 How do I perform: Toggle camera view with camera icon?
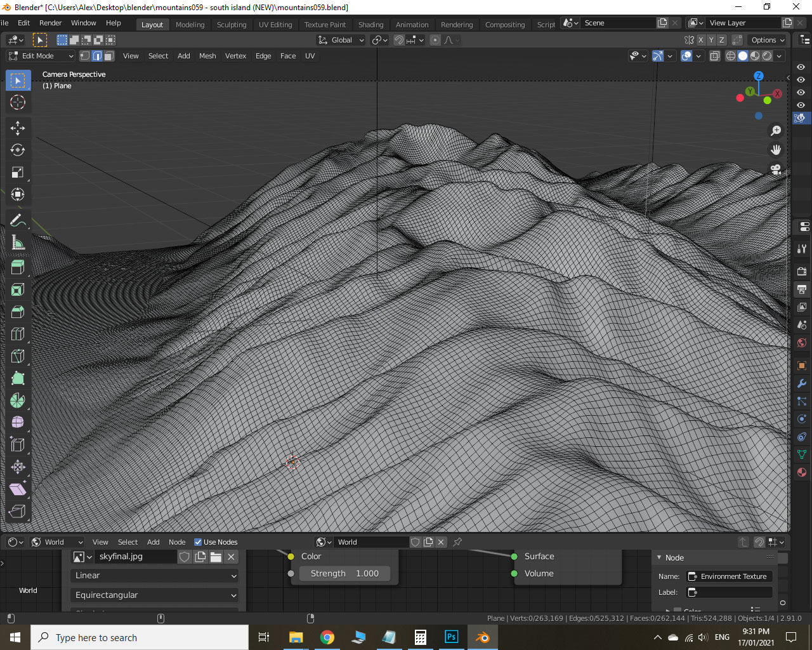tap(775, 169)
